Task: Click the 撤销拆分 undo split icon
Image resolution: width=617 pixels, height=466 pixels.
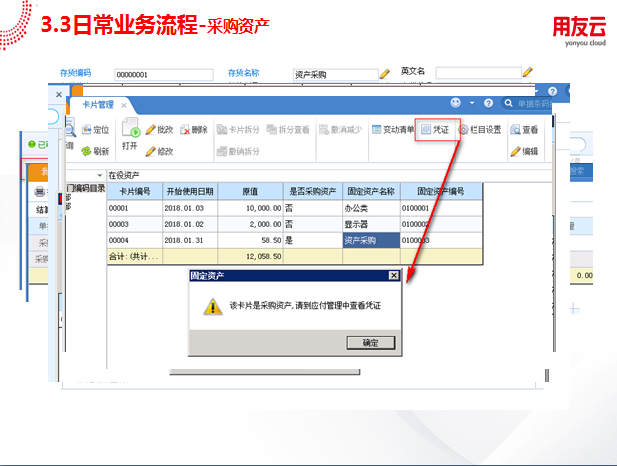Action: (x=222, y=151)
